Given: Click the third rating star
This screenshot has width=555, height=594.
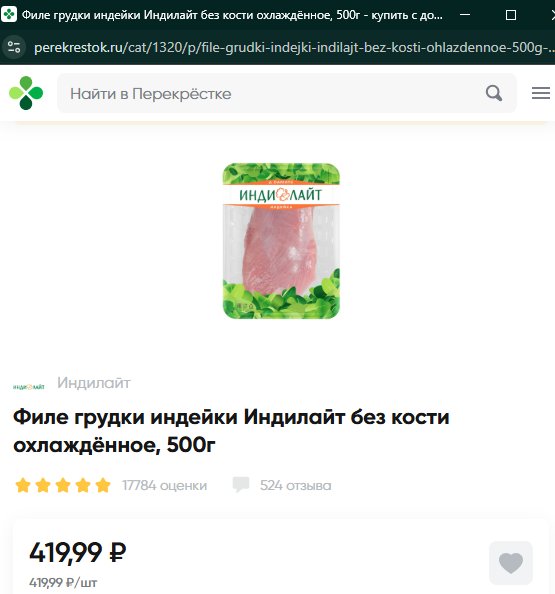Looking at the screenshot, I should point(63,485).
